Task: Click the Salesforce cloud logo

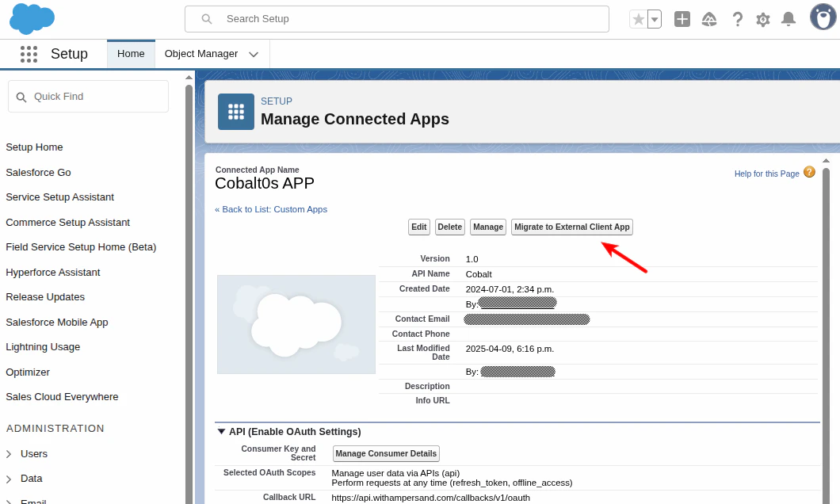Action: 32,18
